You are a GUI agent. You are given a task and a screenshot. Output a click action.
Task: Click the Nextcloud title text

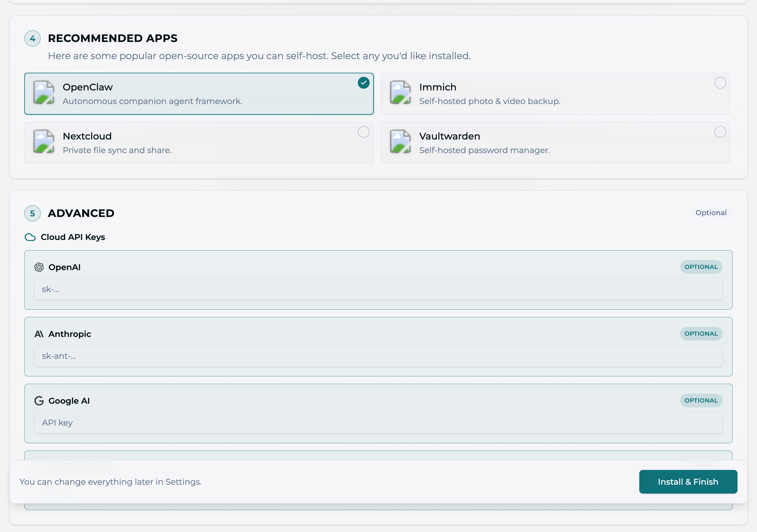coord(87,136)
